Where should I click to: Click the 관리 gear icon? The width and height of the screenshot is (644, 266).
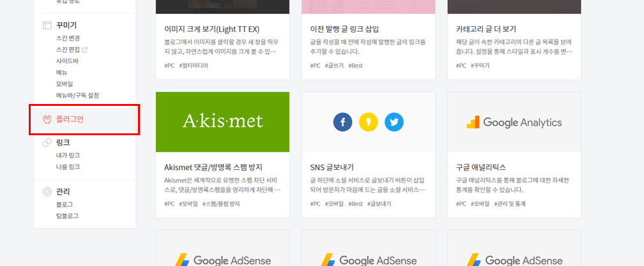point(47,191)
